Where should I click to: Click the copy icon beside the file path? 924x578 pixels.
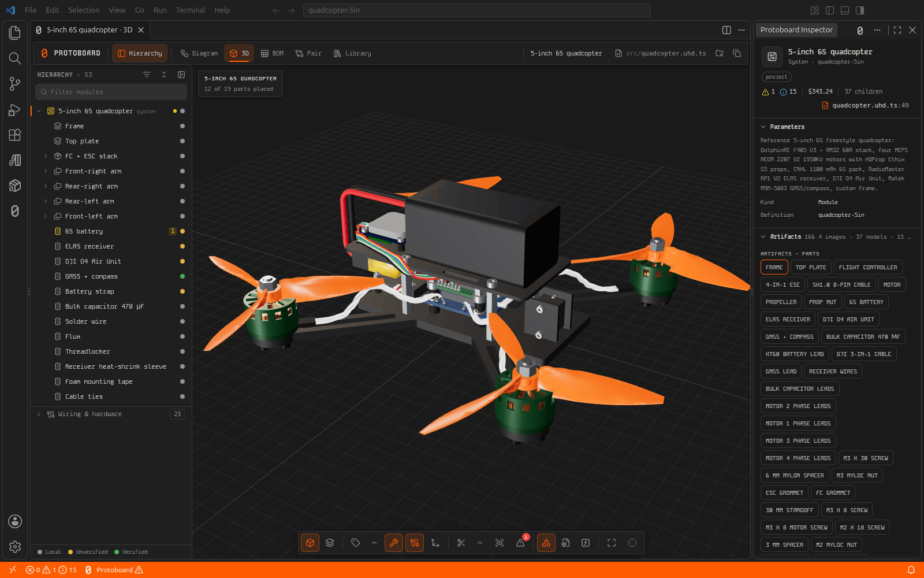click(x=737, y=53)
